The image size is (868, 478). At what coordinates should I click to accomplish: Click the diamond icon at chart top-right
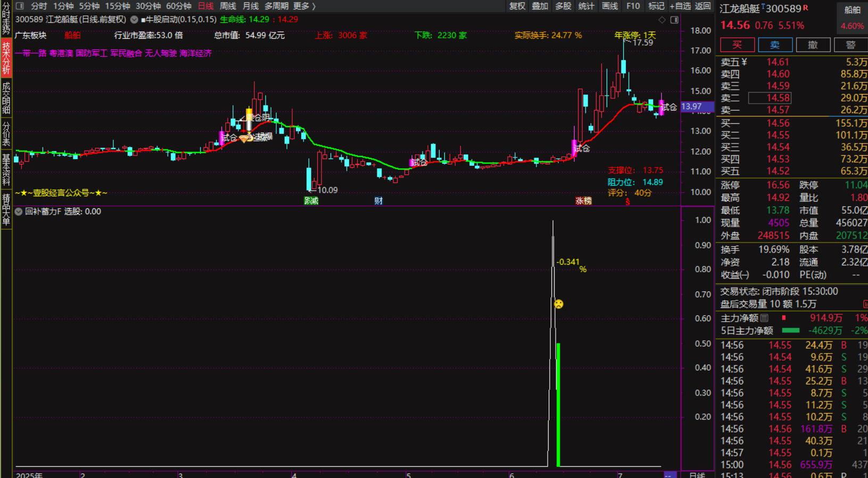tap(662, 20)
